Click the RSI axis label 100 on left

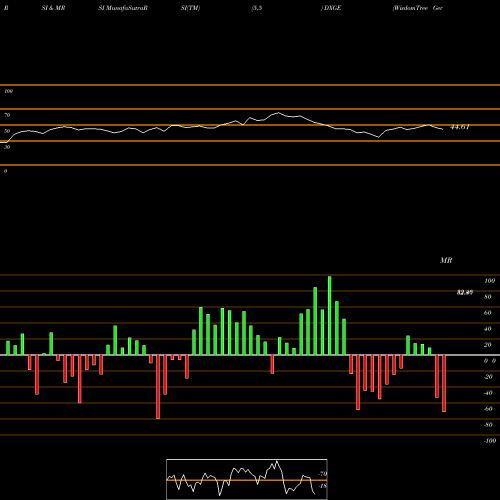pos(8,91)
